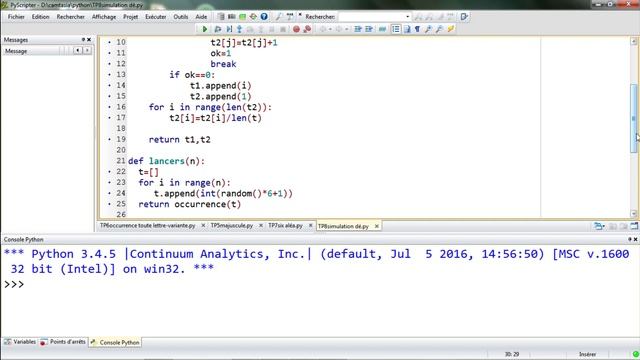The height and width of the screenshot is (360, 640).
Task: Click the Indent block toolbar icon
Action: pyautogui.click(x=358, y=29)
